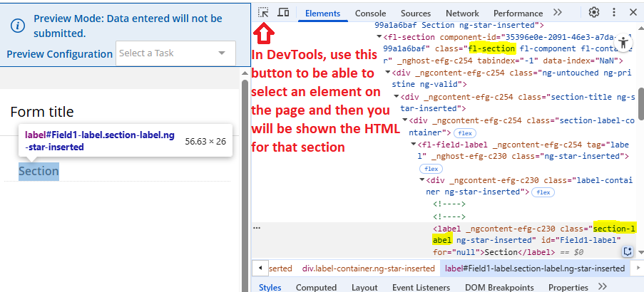
Task: Switch to the Console tab
Action: pyautogui.click(x=370, y=13)
